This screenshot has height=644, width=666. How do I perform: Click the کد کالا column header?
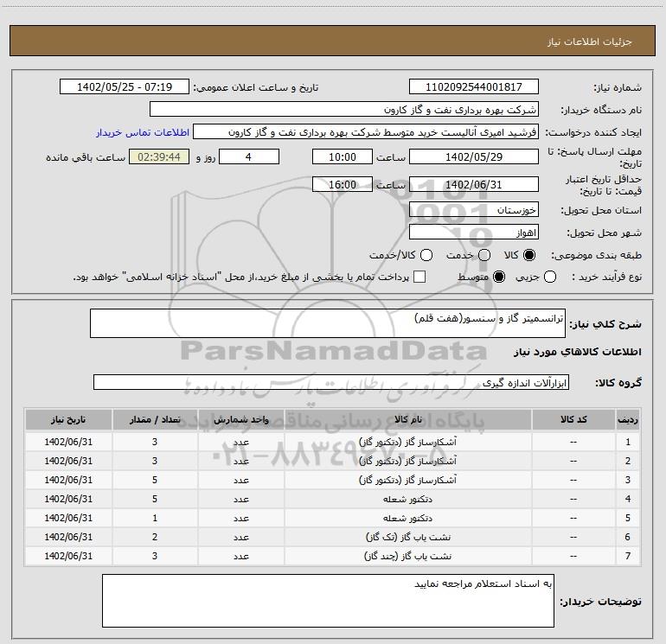pos(573,419)
